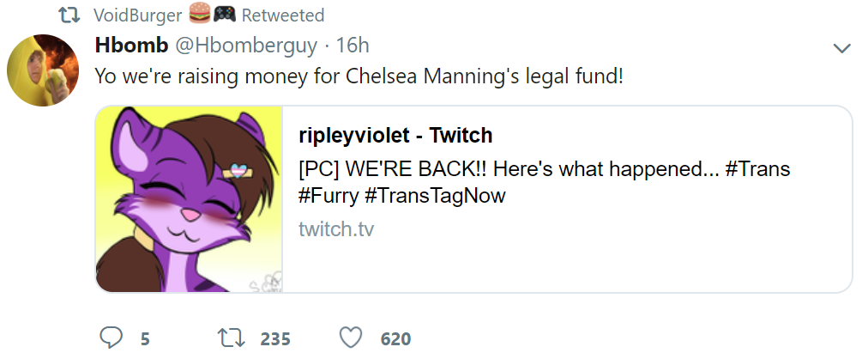The height and width of the screenshot is (353, 868).
Task: Open the tweet options chevron menu
Action: (x=841, y=48)
